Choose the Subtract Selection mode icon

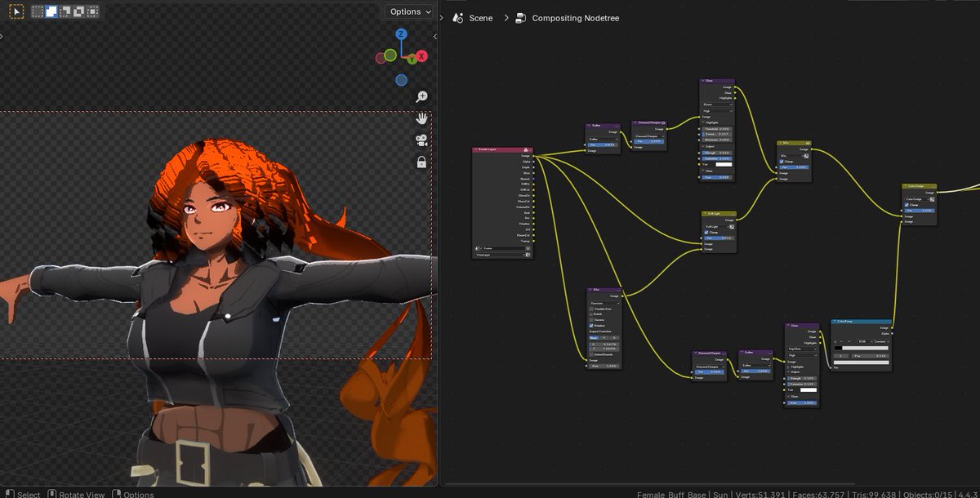(x=65, y=11)
